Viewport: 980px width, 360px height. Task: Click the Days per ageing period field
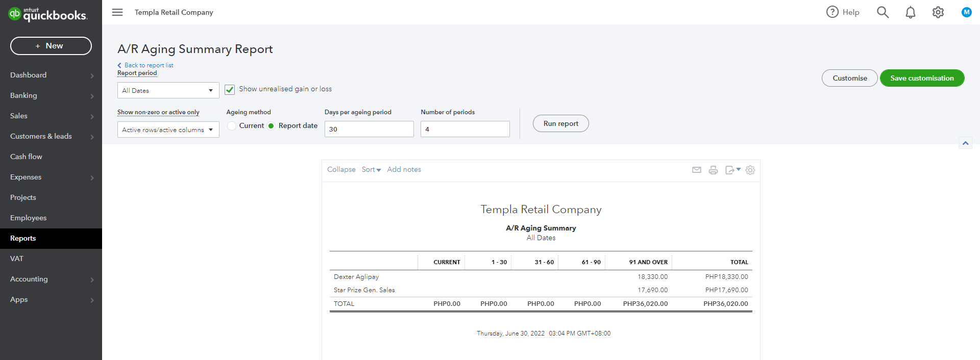369,129
